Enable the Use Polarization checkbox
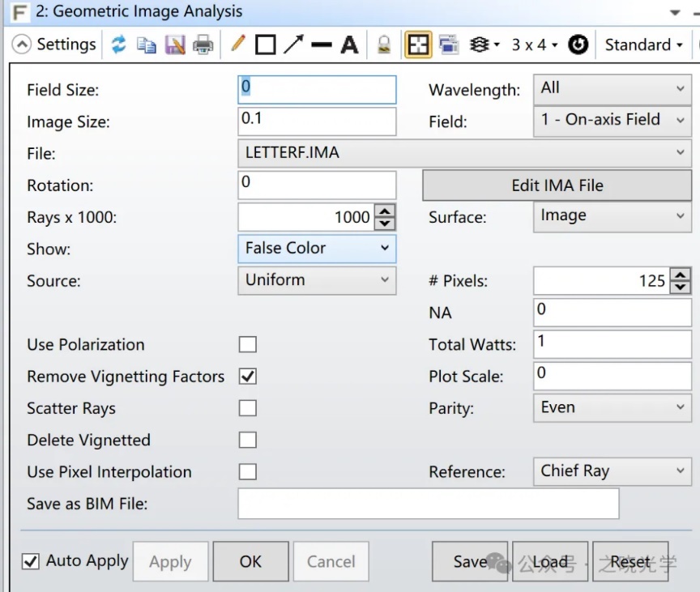Image resolution: width=700 pixels, height=592 pixels. coord(248,345)
